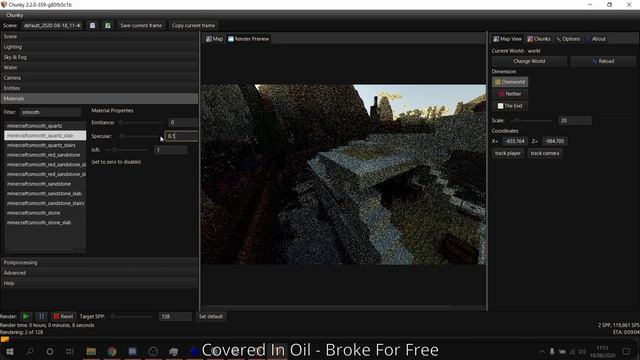Click the Emittance value field
The image size is (640, 360).
183,122
